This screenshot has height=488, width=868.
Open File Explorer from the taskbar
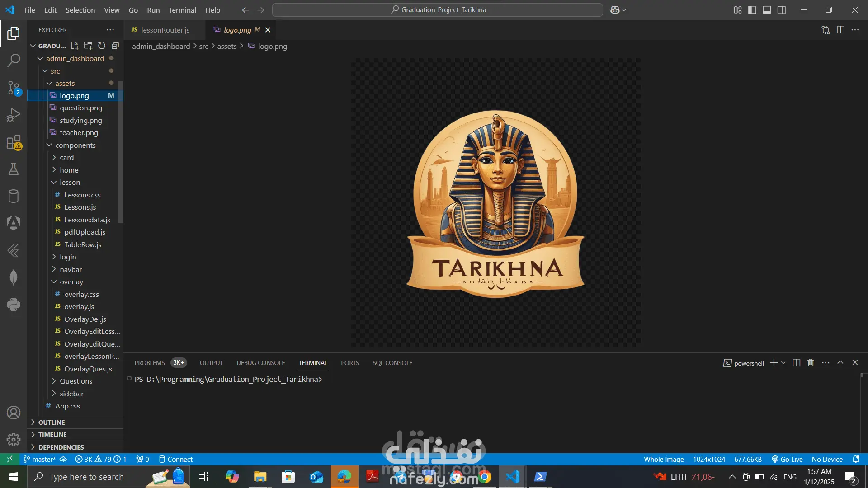pos(260,477)
